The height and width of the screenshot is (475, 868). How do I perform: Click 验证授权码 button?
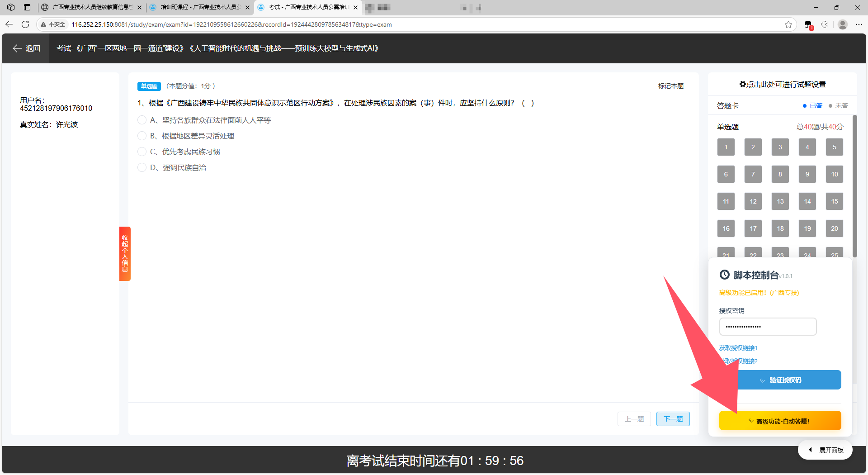780,380
